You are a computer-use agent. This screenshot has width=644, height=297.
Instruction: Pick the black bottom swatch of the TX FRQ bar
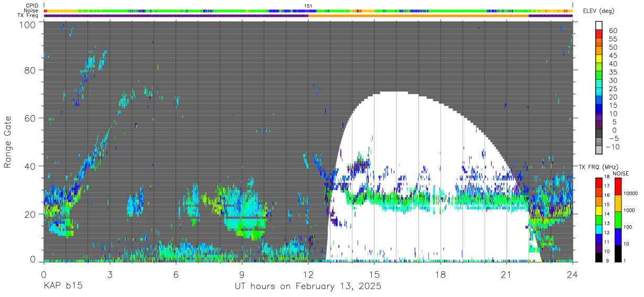pyautogui.click(x=599, y=257)
